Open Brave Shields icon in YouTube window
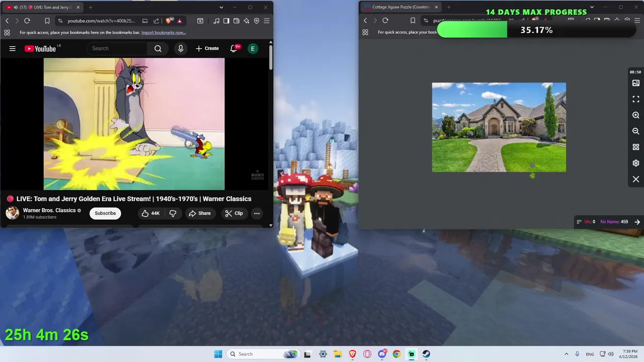Image resolution: width=644 pixels, height=362 pixels. (x=170, y=21)
